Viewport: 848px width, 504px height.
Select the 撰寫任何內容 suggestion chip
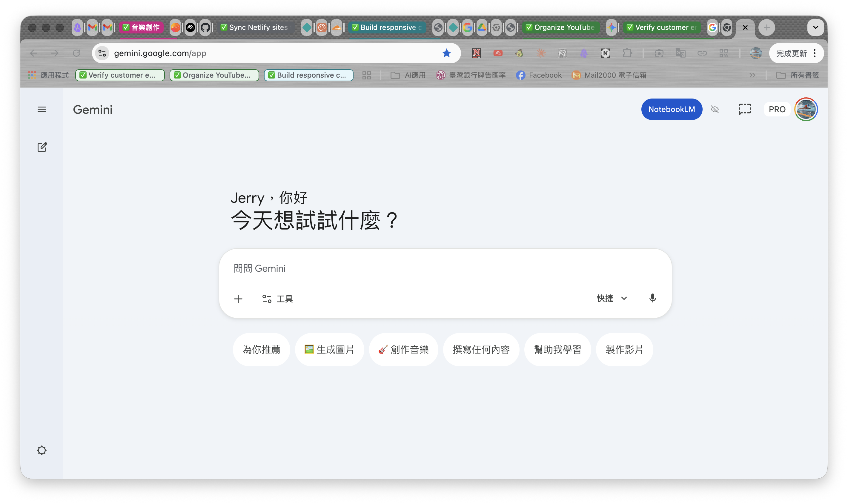(x=481, y=349)
